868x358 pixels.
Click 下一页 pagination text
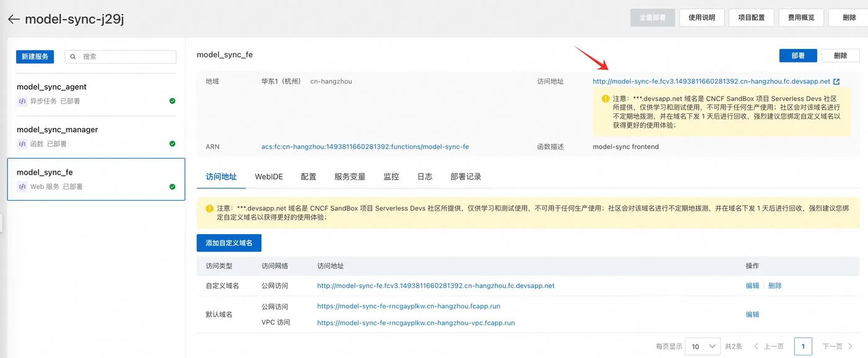[x=833, y=346]
